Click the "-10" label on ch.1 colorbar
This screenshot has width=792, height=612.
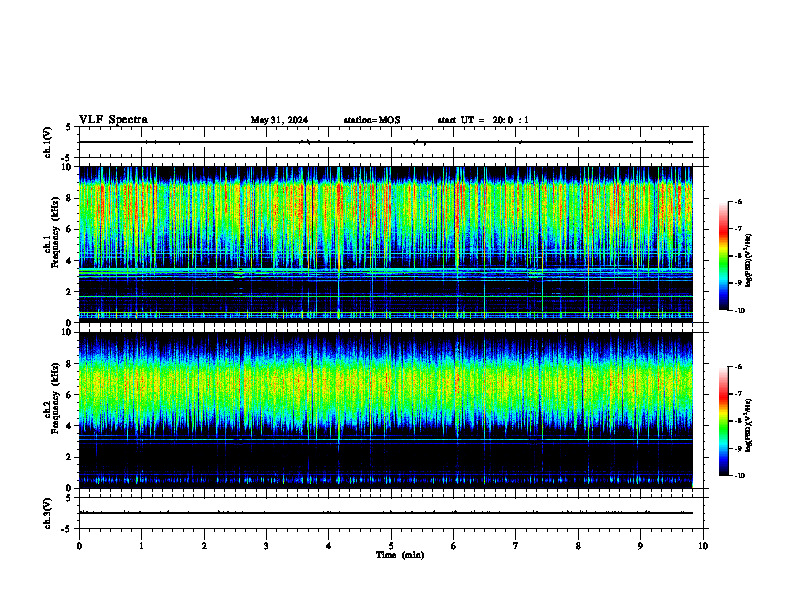(x=740, y=311)
